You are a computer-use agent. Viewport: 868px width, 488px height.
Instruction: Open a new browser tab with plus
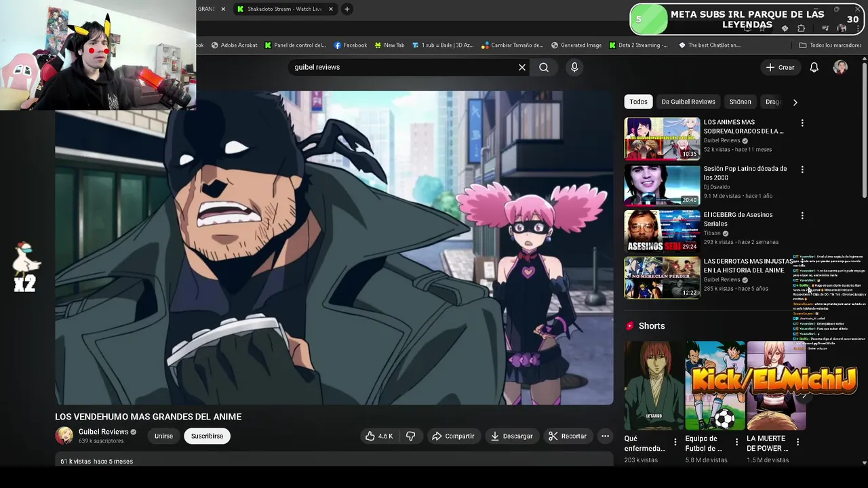point(347,9)
